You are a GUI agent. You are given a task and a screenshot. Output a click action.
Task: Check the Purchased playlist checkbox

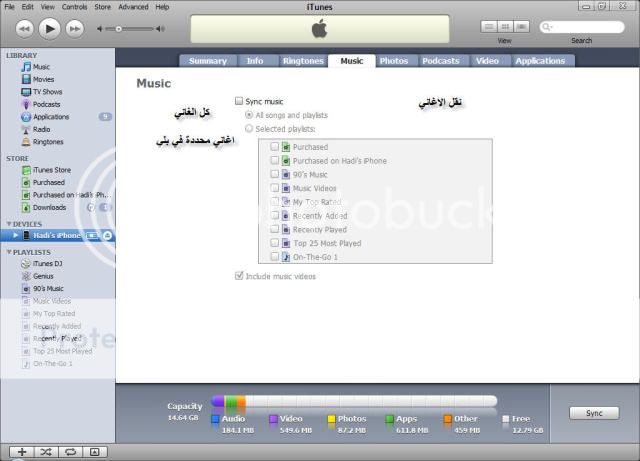(x=275, y=147)
